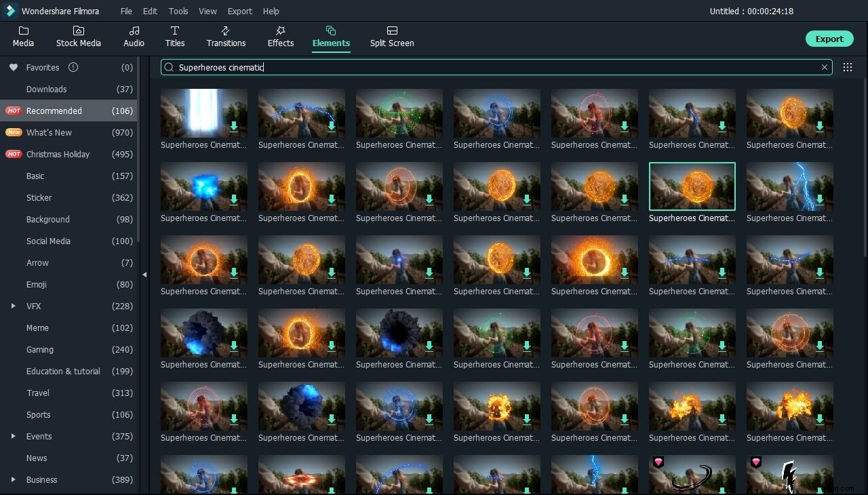
Task: Expand the Business category
Action: [14, 479]
